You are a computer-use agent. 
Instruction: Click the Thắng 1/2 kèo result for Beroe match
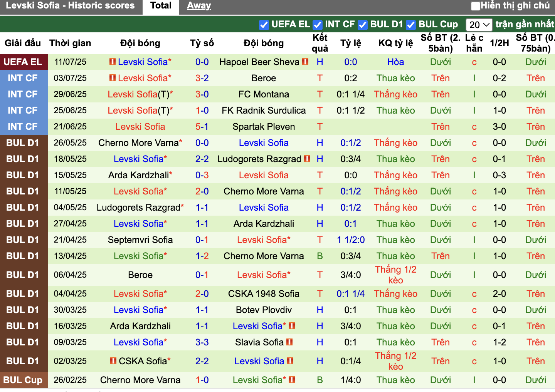coord(396,275)
